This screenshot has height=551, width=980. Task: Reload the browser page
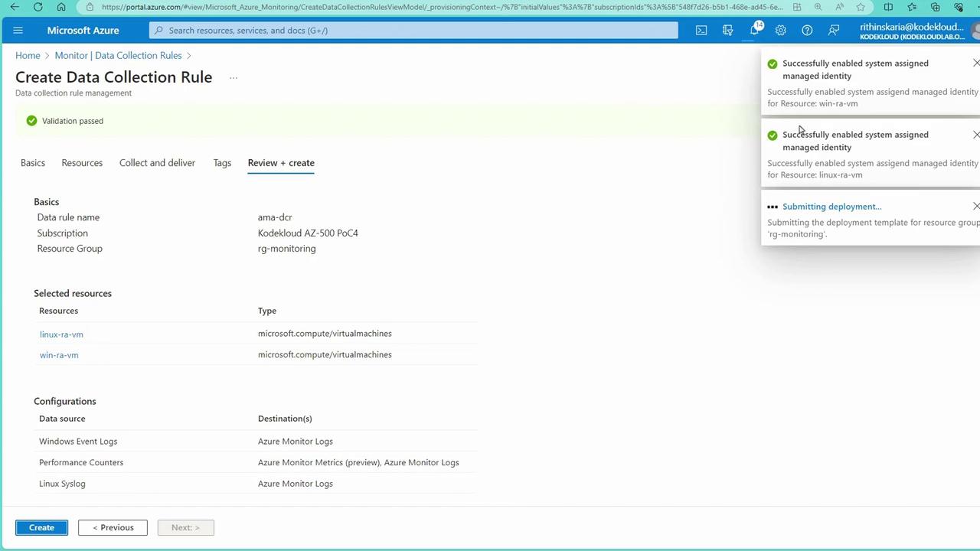[x=38, y=7]
